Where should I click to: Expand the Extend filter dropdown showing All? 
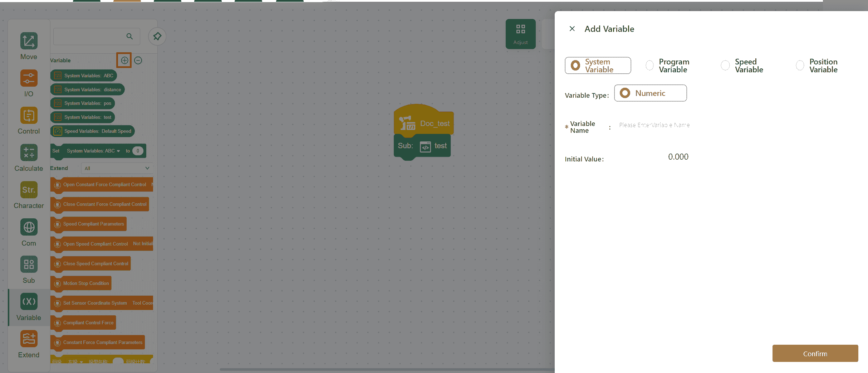(x=117, y=168)
